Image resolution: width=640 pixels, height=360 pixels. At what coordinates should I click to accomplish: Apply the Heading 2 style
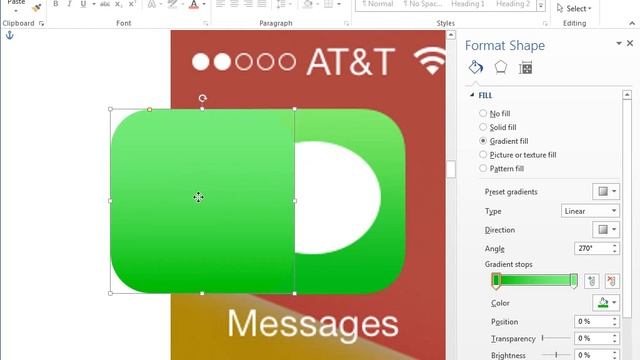[513, 4]
